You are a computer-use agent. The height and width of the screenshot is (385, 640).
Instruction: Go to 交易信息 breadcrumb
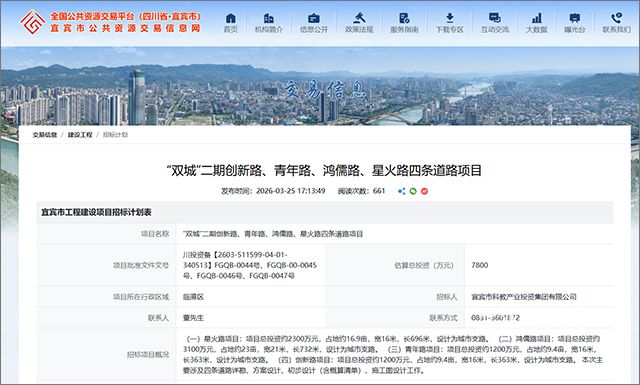[45, 135]
